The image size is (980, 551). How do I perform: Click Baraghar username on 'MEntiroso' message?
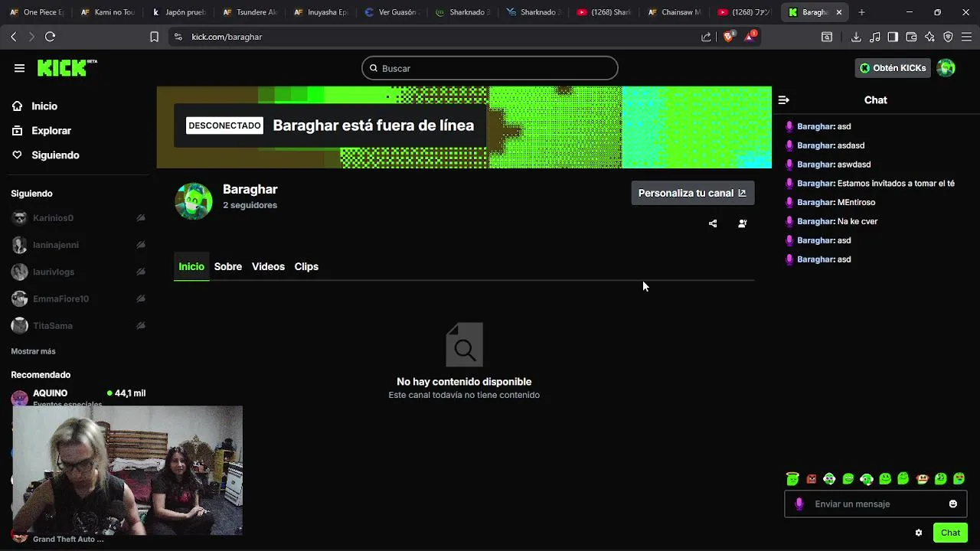coord(815,202)
